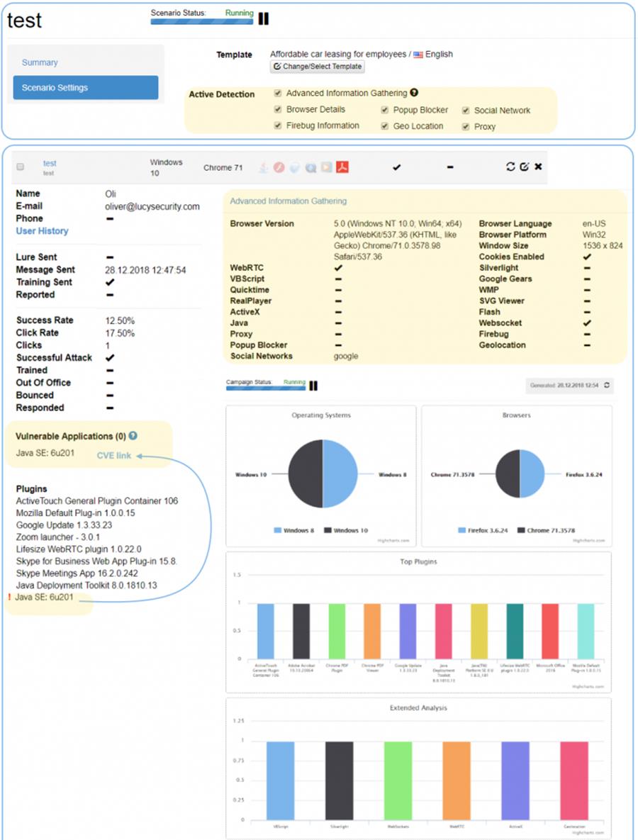This screenshot has width=638, height=840.
Task: Open the CVE link for Java SE
Action: click(114, 455)
